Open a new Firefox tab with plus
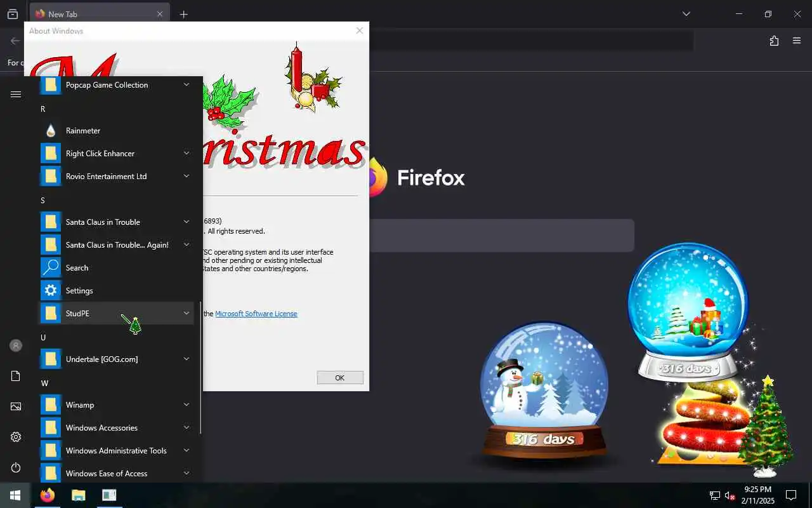The width and height of the screenshot is (812, 508). point(184,14)
